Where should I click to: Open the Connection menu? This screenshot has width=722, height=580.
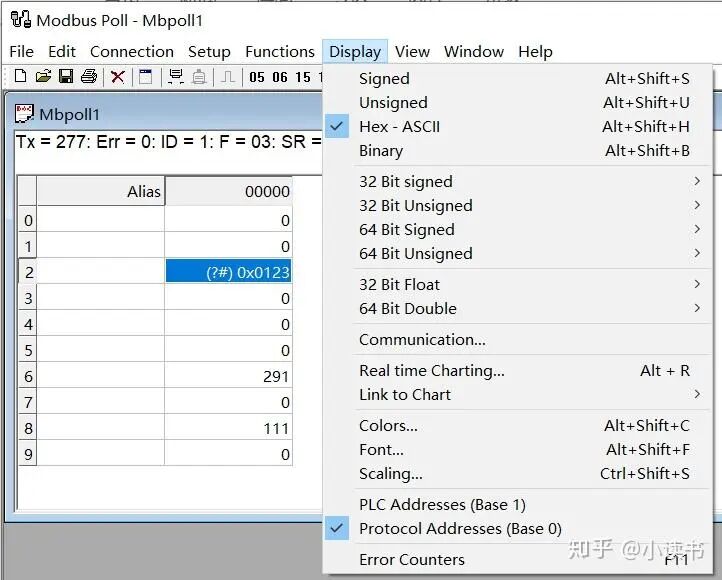[x=132, y=52]
